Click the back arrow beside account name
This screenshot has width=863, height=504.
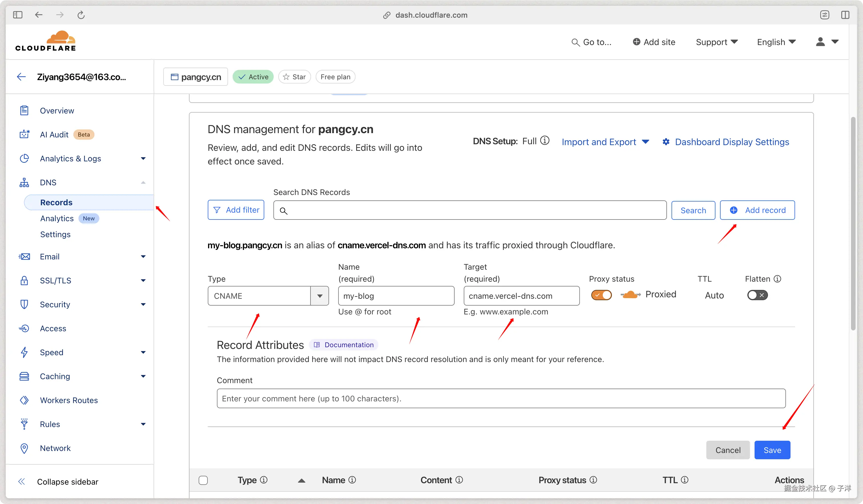point(21,77)
